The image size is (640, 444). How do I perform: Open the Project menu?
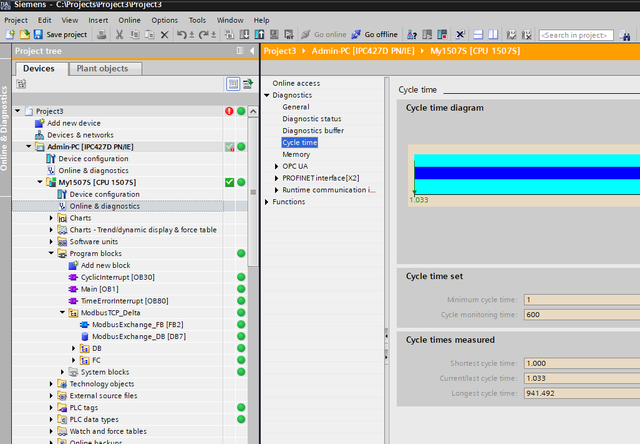tap(16, 20)
